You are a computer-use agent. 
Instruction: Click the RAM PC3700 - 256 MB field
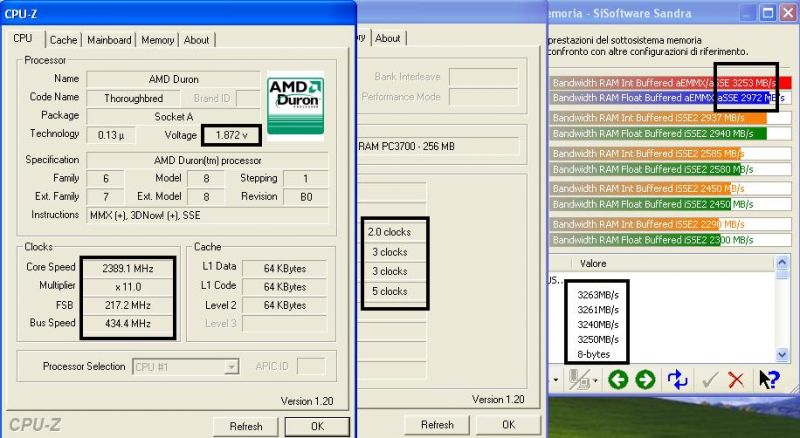[438, 147]
